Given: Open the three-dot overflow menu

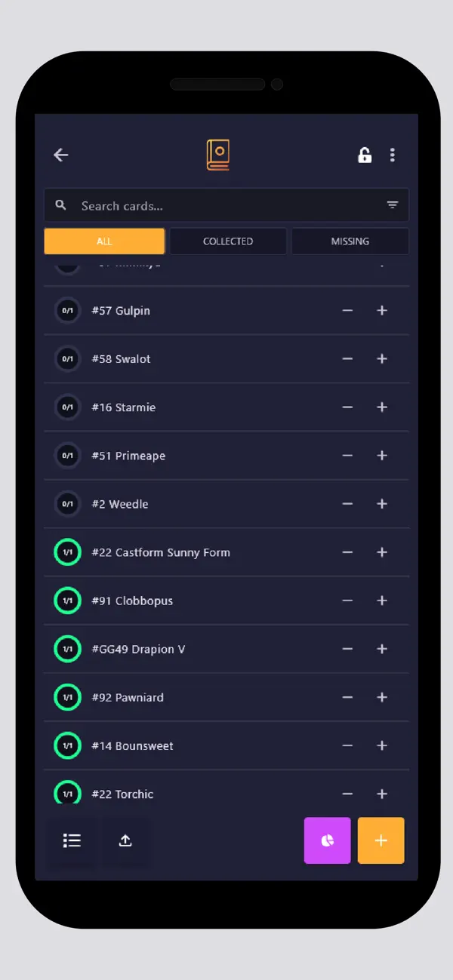Looking at the screenshot, I should 392,155.
